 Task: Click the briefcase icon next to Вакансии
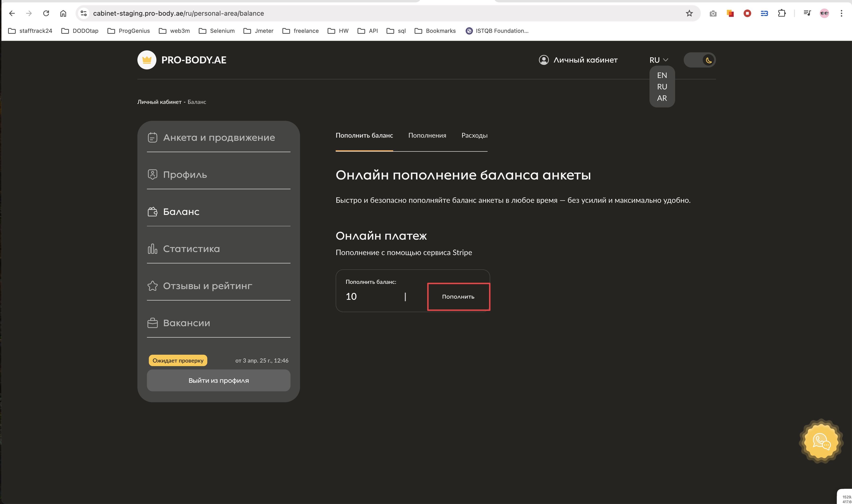(x=152, y=323)
